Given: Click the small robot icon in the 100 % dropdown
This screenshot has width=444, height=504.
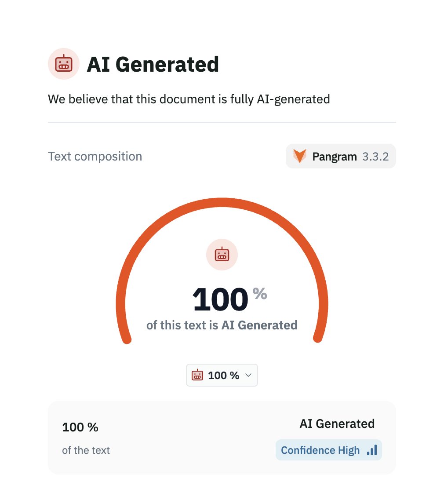Looking at the screenshot, I should click(x=197, y=375).
